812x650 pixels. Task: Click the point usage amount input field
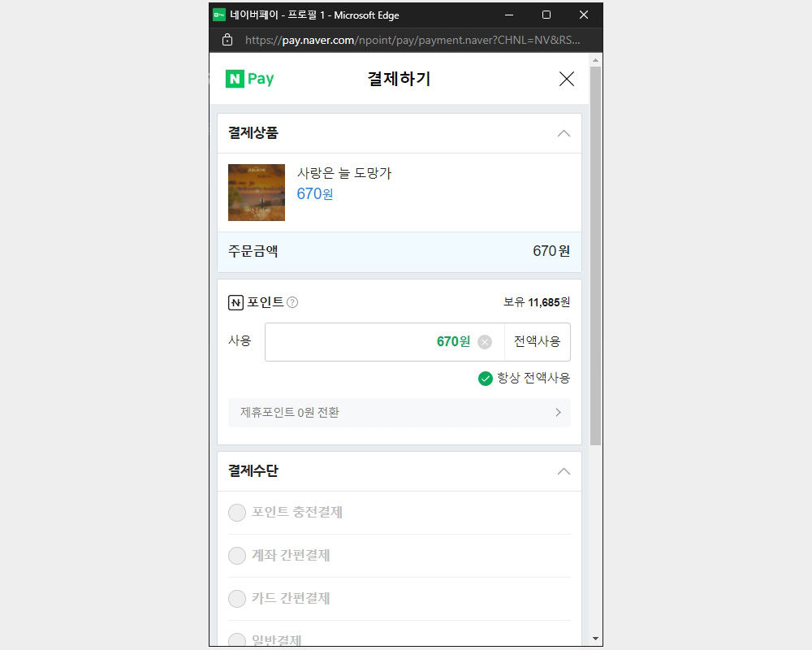[384, 342]
